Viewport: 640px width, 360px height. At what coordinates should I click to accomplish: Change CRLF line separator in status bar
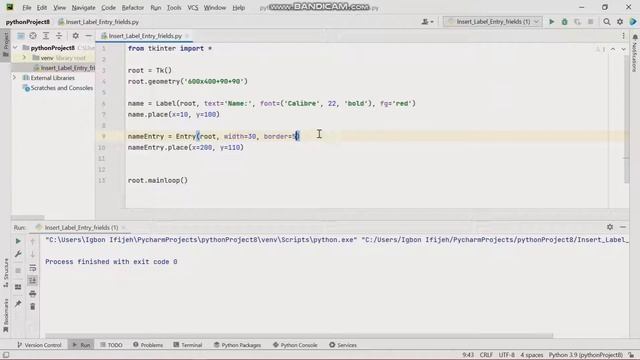point(486,355)
